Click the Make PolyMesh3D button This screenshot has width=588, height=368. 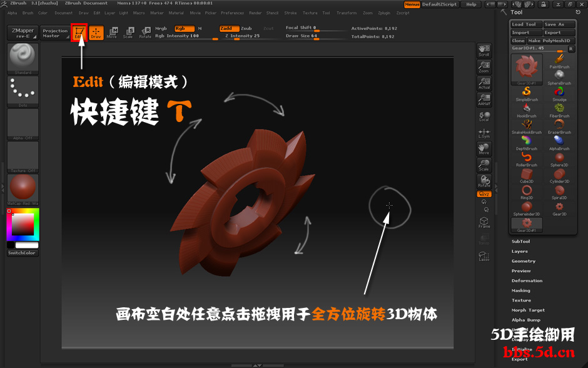coord(551,41)
